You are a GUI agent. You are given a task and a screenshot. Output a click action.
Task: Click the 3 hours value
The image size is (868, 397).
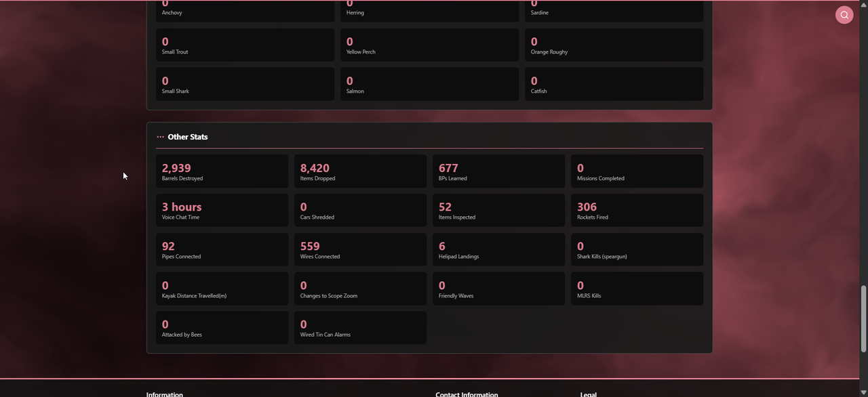[182, 207]
